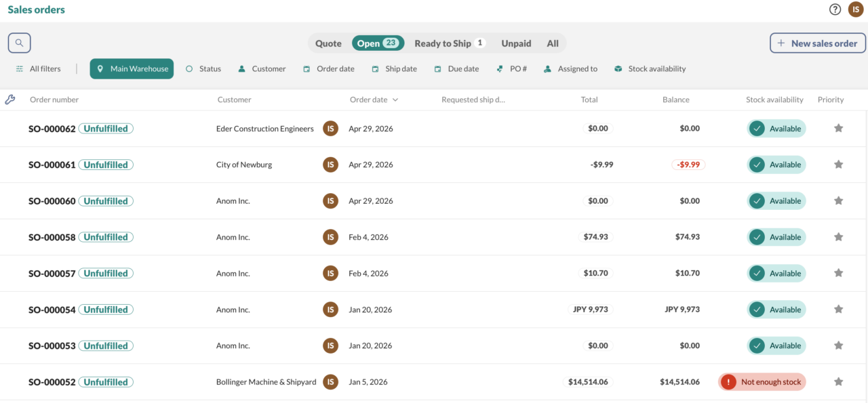Open the All filters panel
Screen dimensions: 868x403
pyautogui.click(x=39, y=69)
